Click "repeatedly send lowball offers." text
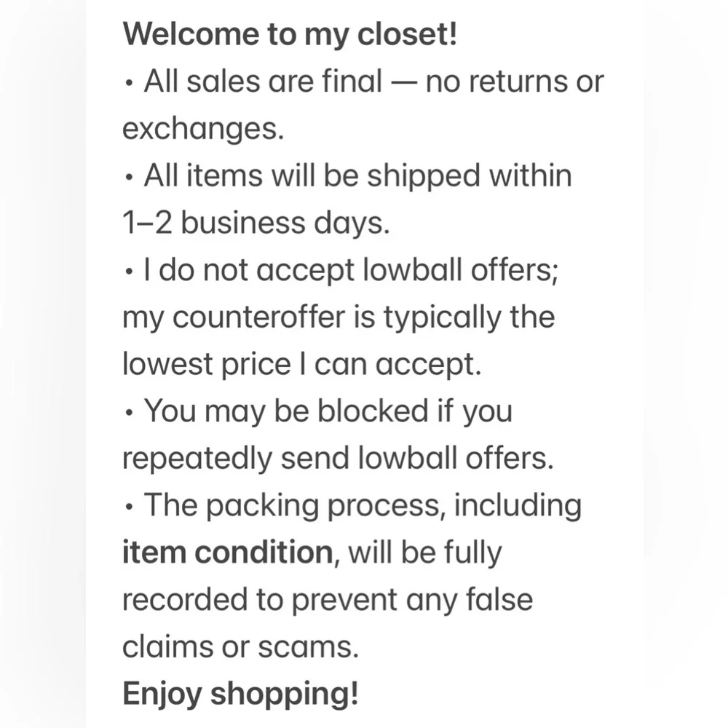The image size is (728, 728). (x=338, y=459)
